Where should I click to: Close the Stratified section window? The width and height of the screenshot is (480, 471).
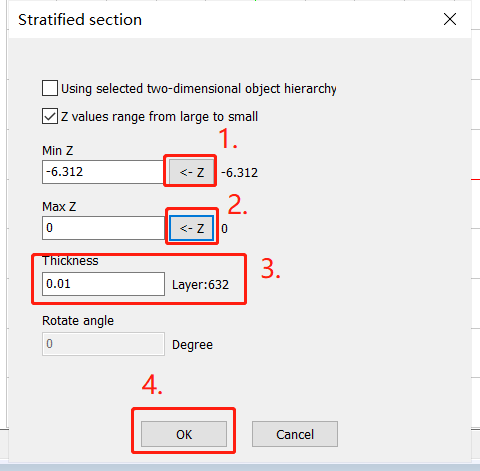450,19
